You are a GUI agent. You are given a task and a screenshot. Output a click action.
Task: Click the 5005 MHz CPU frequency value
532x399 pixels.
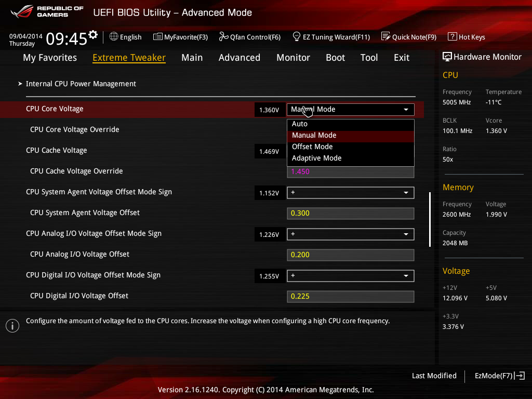pyautogui.click(x=457, y=102)
